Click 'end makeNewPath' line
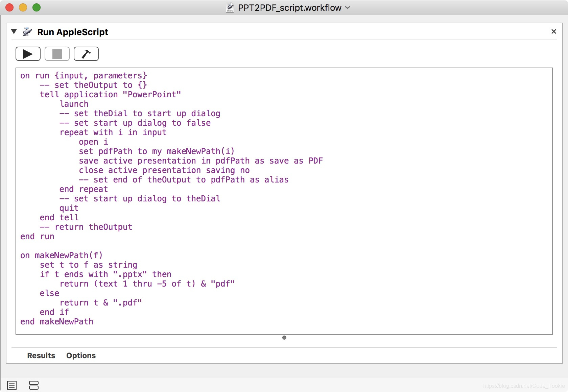The image size is (568, 392). pyautogui.click(x=57, y=322)
